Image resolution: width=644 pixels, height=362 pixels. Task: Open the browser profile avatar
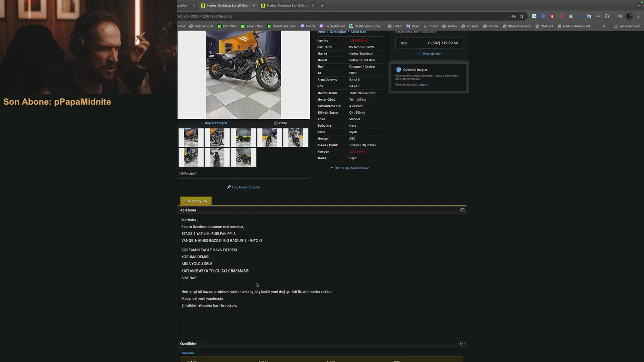tap(629, 16)
